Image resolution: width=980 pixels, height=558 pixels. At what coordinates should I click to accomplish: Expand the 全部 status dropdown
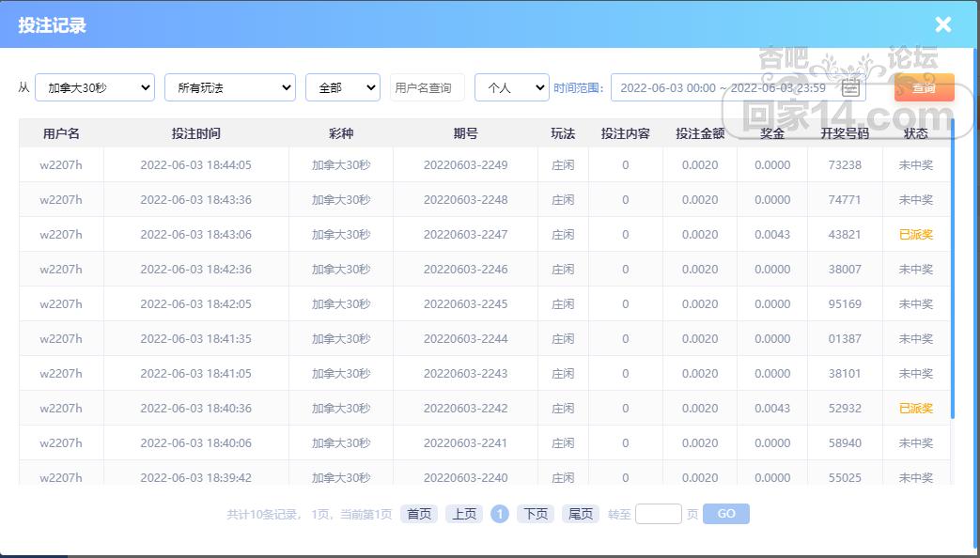(x=343, y=87)
